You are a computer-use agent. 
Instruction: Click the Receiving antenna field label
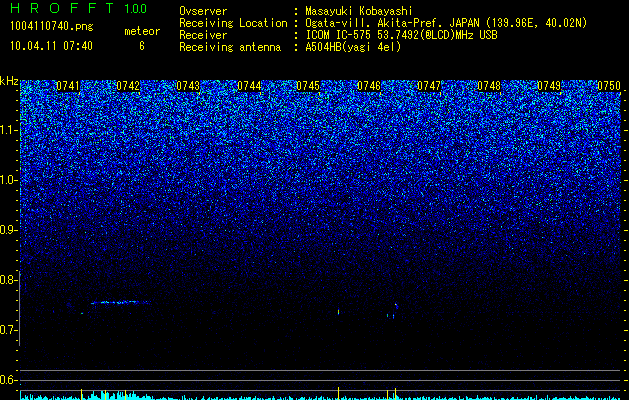tap(230, 47)
